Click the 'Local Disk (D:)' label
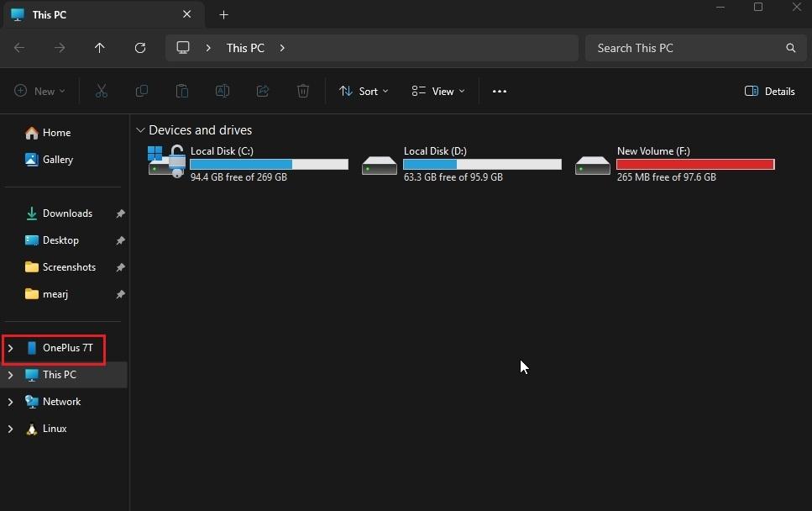 point(435,150)
